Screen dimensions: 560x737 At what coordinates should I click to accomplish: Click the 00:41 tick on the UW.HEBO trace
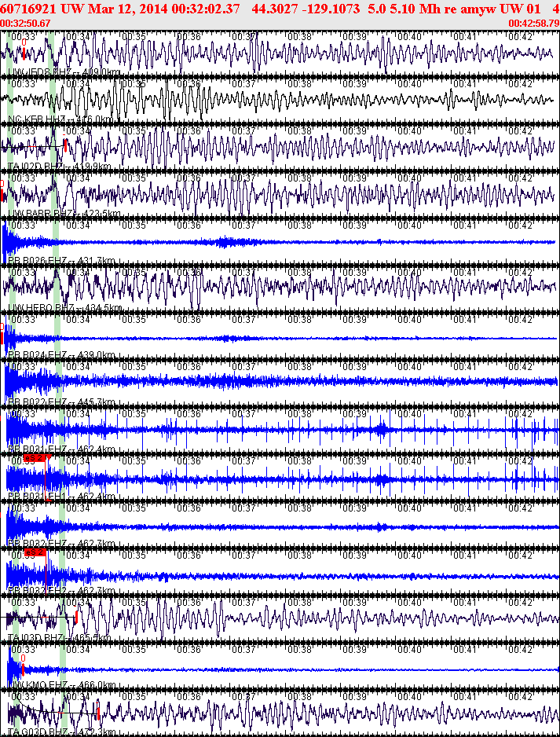[x=465, y=272]
